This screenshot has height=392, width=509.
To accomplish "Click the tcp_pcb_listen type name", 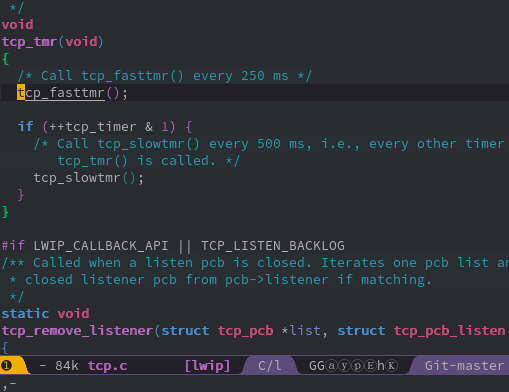I will [x=449, y=331].
